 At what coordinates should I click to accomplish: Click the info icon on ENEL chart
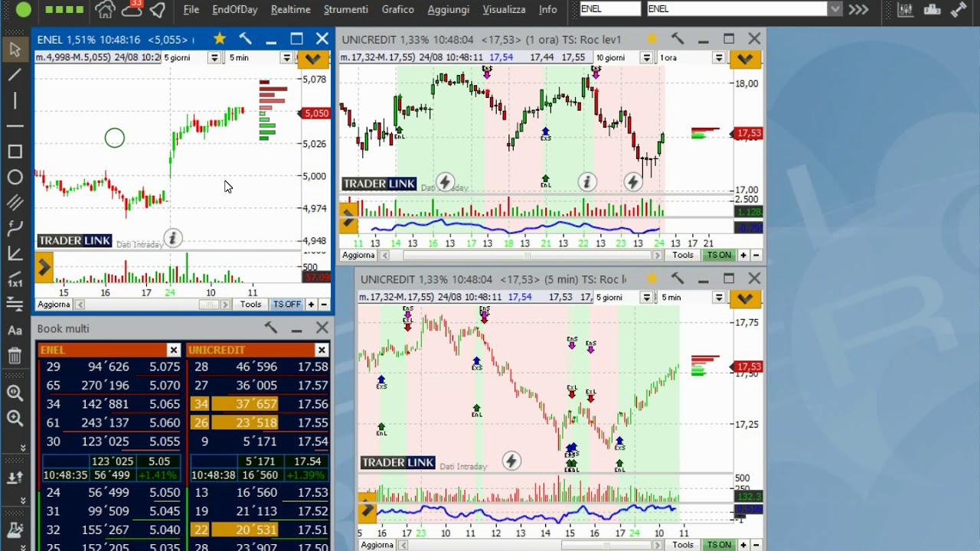pyautogui.click(x=172, y=238)
